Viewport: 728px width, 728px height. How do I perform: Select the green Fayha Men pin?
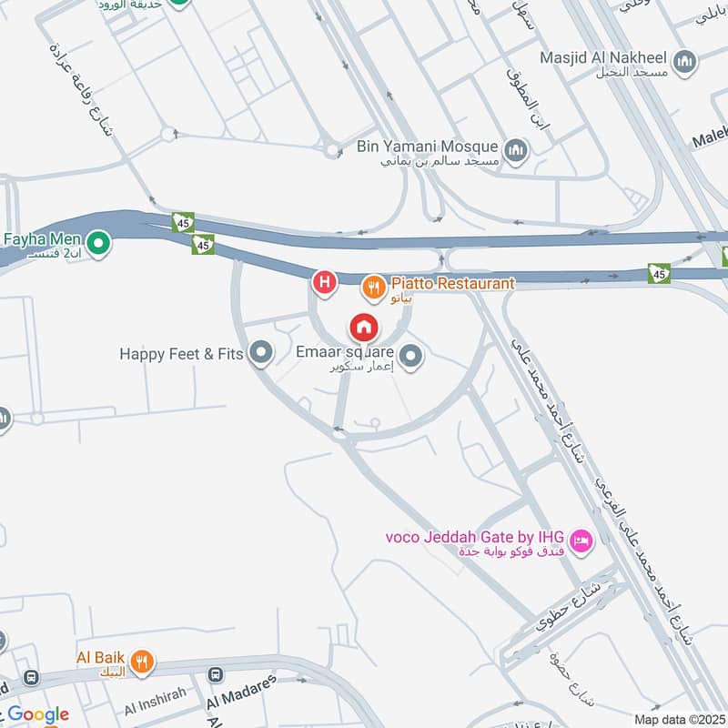click(98, 243)
